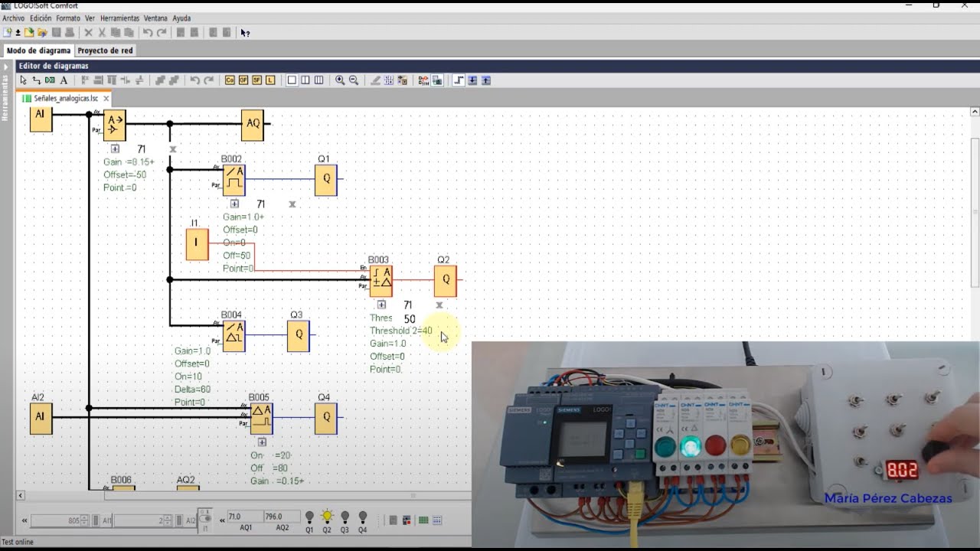Open the GF basic functions list

coord(243,80)
